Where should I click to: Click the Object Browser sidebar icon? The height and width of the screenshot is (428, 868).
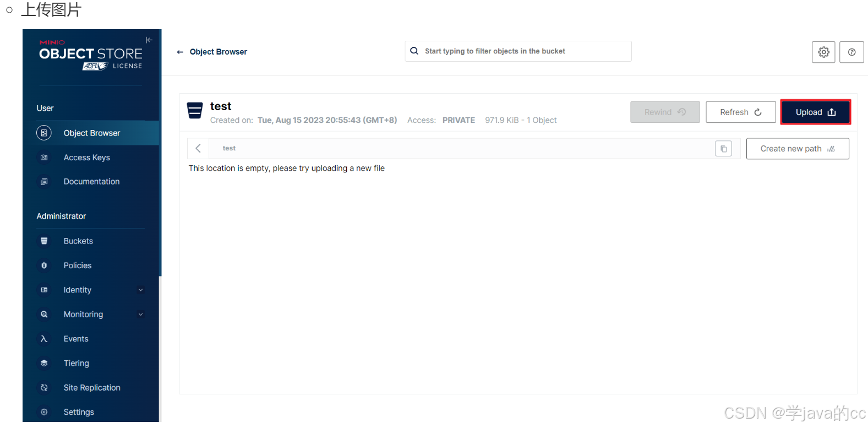(x=44, y=133)
